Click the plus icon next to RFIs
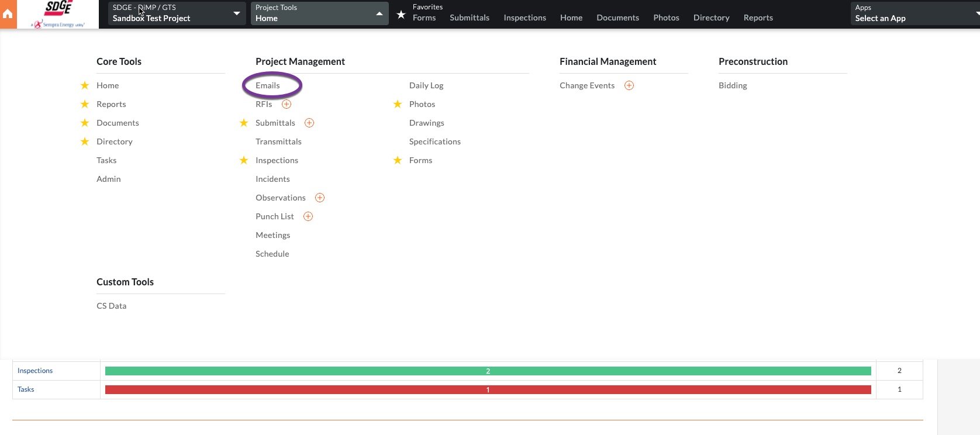 click(287, 104)
